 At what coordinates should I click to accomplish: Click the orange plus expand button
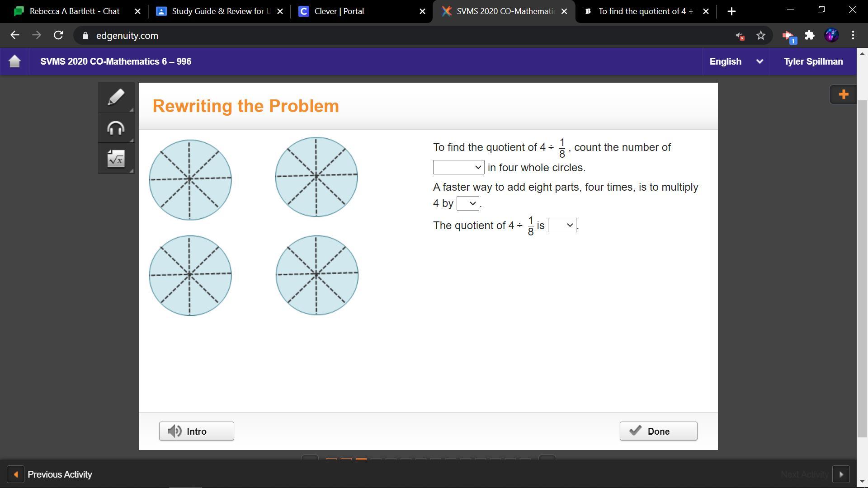(843, 94)
